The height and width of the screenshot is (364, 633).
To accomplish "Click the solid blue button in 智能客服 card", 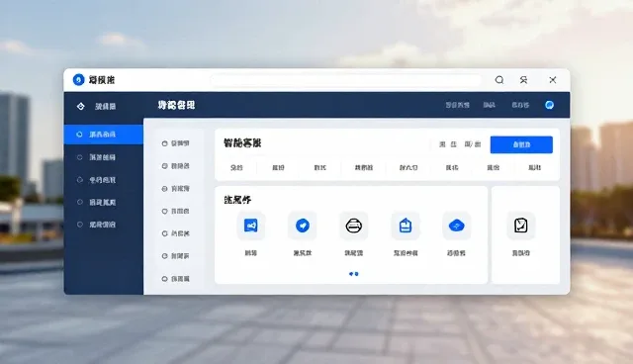I will (521, 144).
